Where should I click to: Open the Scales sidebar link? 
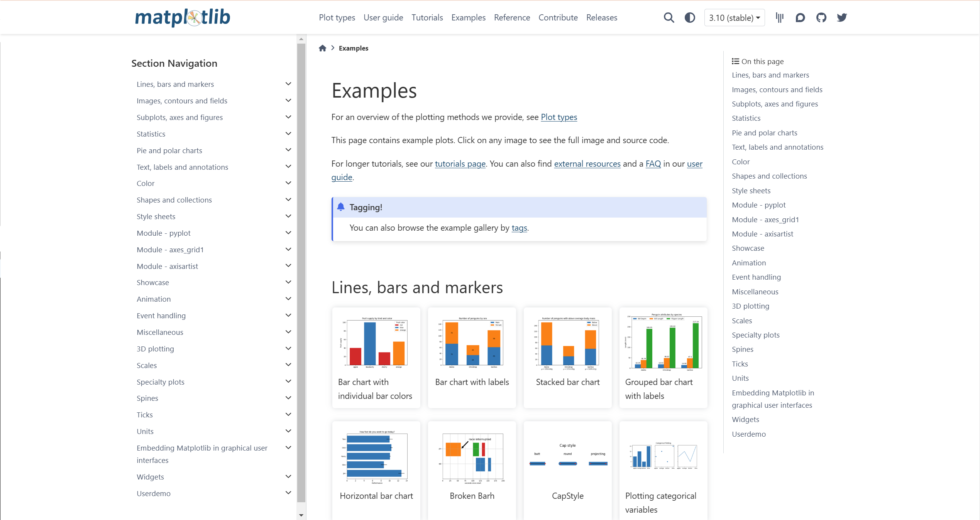coord(146,365)
